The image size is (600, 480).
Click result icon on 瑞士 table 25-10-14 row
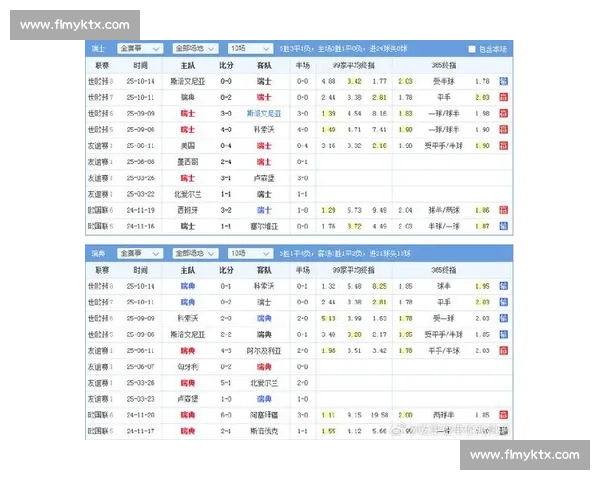click(504, 81)
